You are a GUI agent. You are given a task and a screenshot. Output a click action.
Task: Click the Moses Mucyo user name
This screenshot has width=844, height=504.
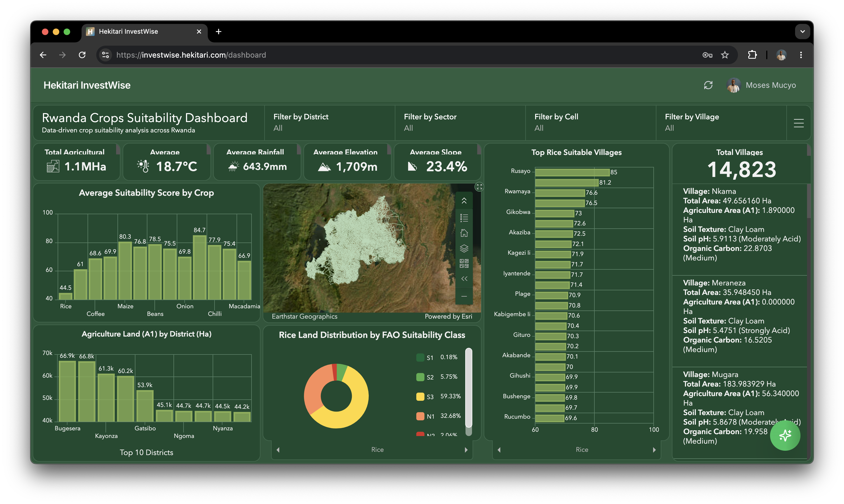tap(771, 85)
